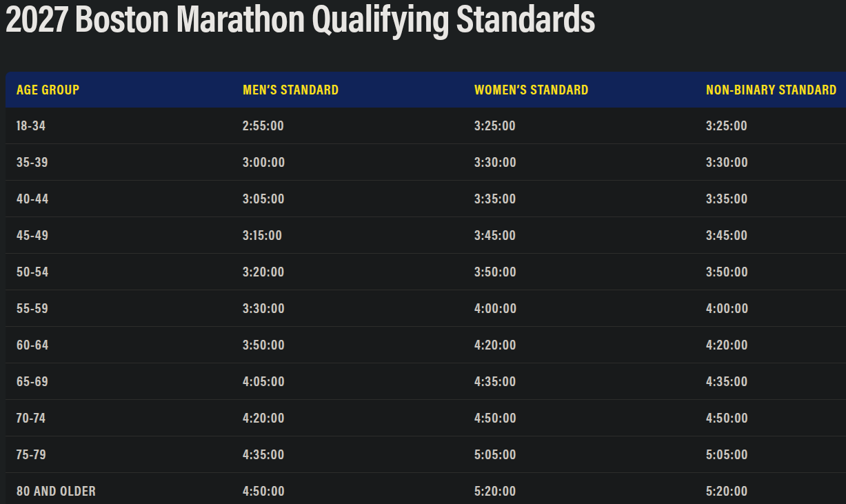The image size is (846, 504).
Task: Click the 35-39 age group row label
Action: point(32,163)
